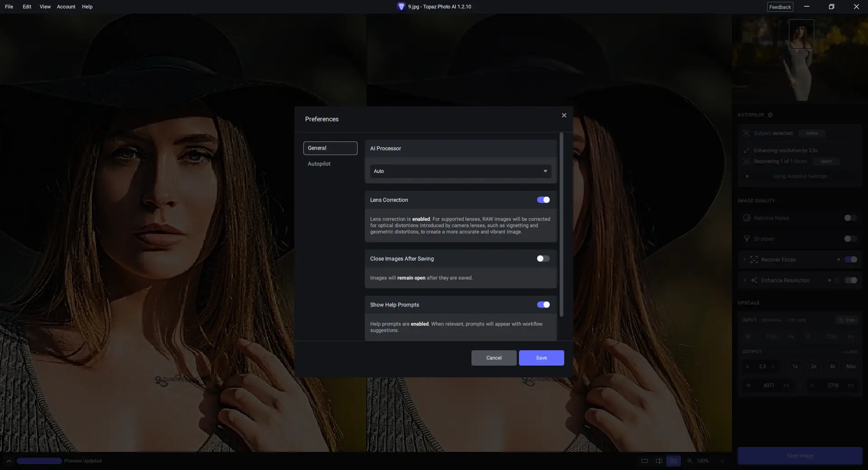
Task: Enable Close Images After Saving
Action: point(543,258)
